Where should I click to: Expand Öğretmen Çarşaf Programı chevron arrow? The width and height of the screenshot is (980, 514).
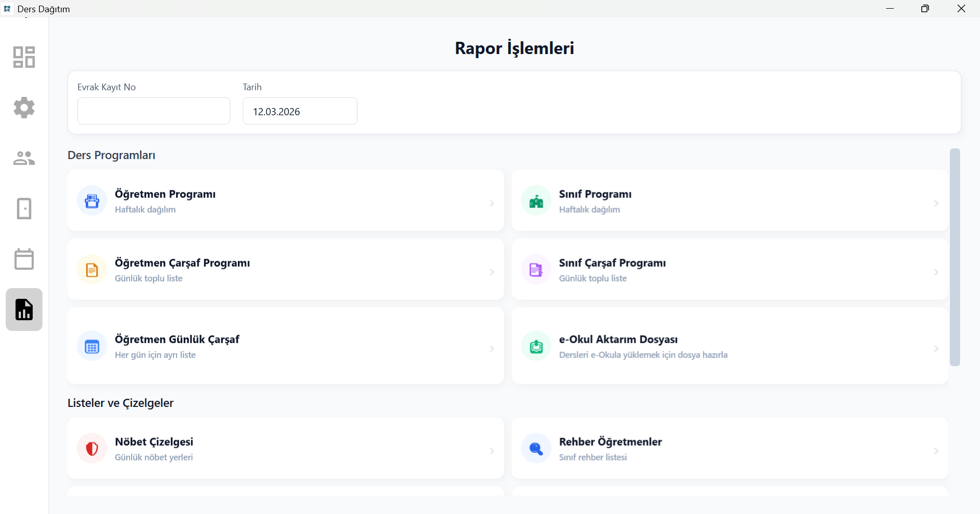(492, 272)
